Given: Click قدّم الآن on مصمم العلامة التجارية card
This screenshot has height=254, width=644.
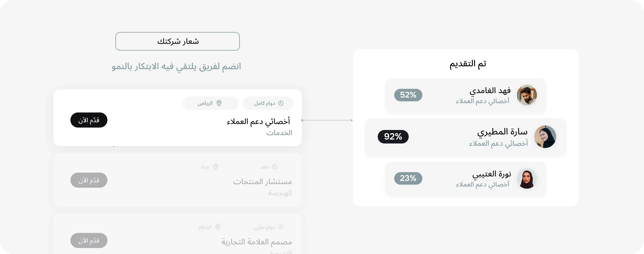Looking at the screenshot, I should tap(89, 240).
